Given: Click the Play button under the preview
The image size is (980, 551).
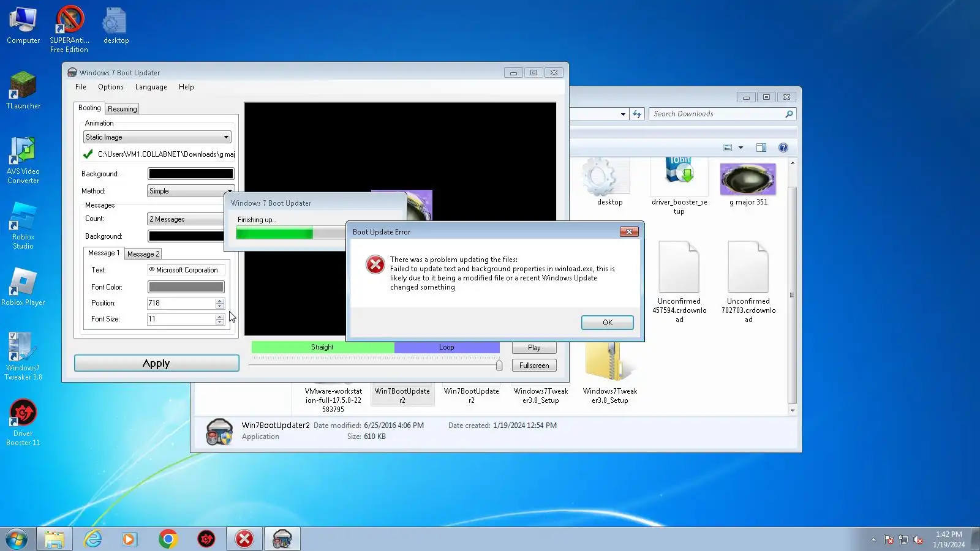Looking at the screenshot, I should point(534,348).
